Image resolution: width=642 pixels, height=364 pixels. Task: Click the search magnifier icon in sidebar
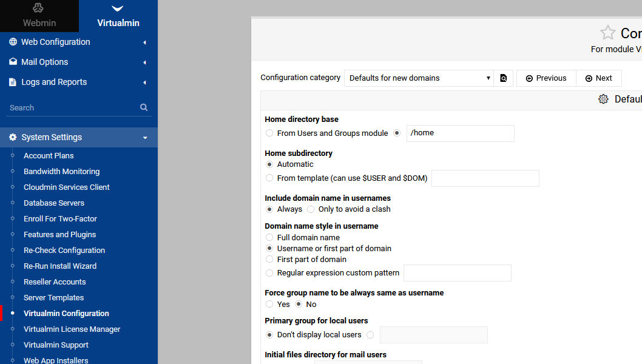[144, 107]
